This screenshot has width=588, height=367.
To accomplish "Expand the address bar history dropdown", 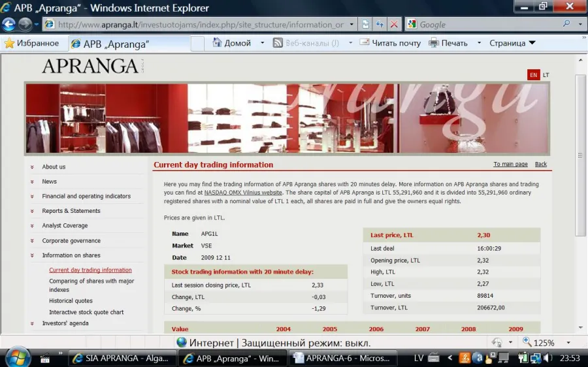I will [x=351, y=24].
